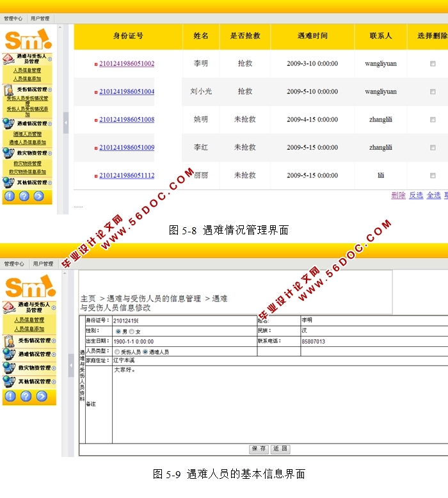Click into the 家庭住址 field showing 辽宁本溪

(x=256, y=361)
